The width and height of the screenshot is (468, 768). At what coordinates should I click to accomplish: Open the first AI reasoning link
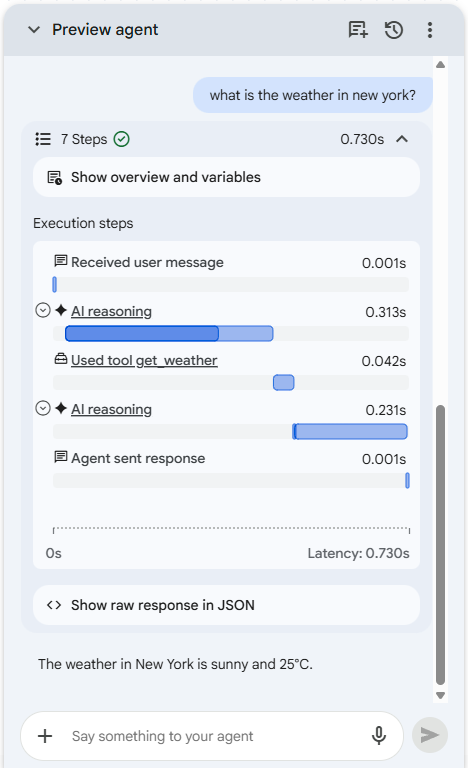[x=111, y=312]
